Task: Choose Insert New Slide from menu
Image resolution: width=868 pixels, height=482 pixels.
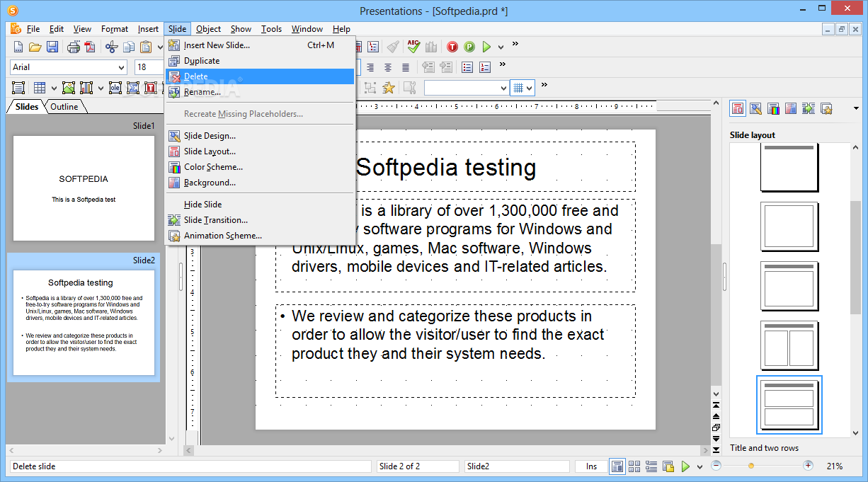Action: pos(260,45)
